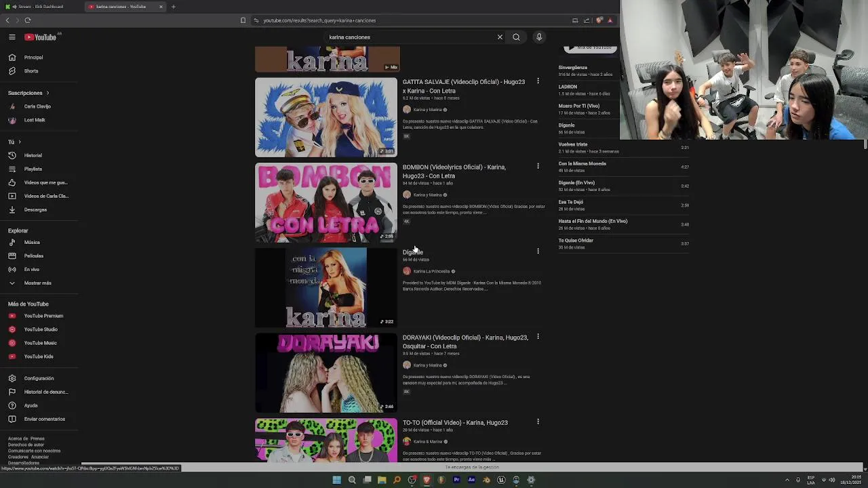Reload the page in the browser
Viewport: 868px width, 488px height.
(x=28, y=20)
